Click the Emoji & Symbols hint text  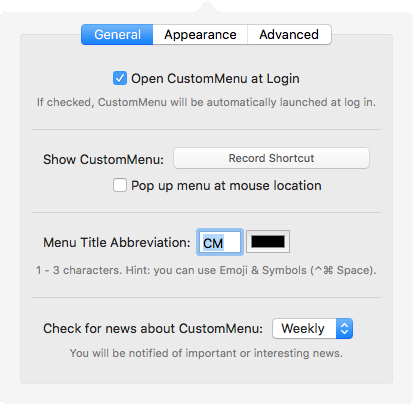[x=206, y=270]
